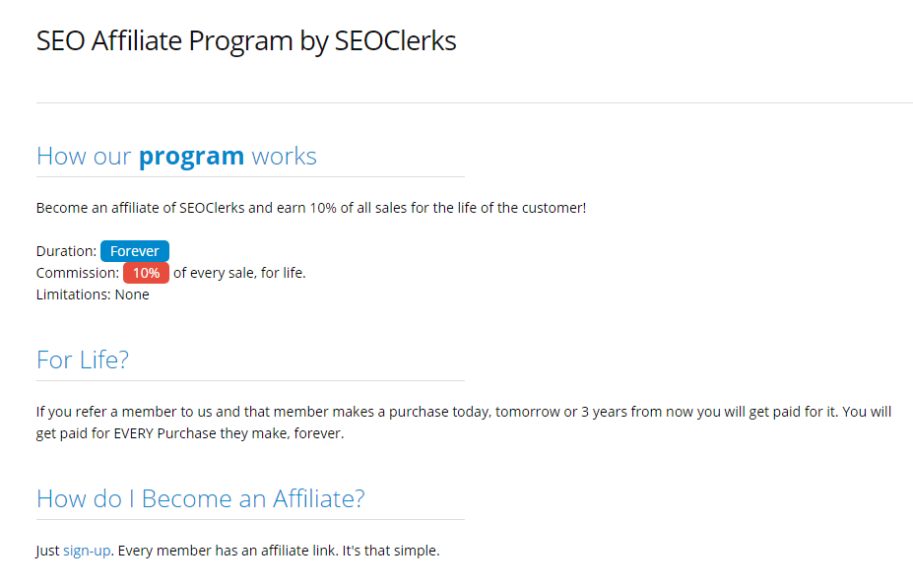Click the 'Limitations: None' line
The height and width of the screenshot is (588, 913).
(93, 294)
